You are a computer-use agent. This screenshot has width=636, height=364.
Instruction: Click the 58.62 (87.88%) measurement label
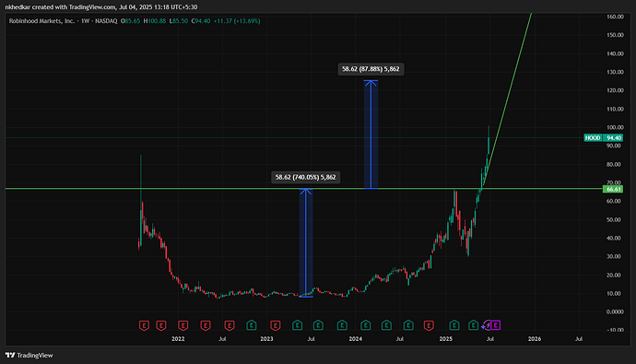(x=371, y=69)
